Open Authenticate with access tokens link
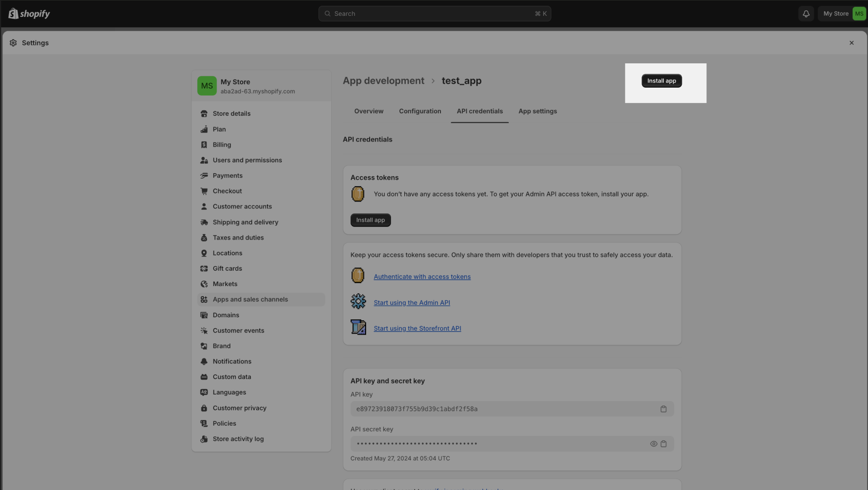This screenshot has height=490, width=868. [422, 277]
